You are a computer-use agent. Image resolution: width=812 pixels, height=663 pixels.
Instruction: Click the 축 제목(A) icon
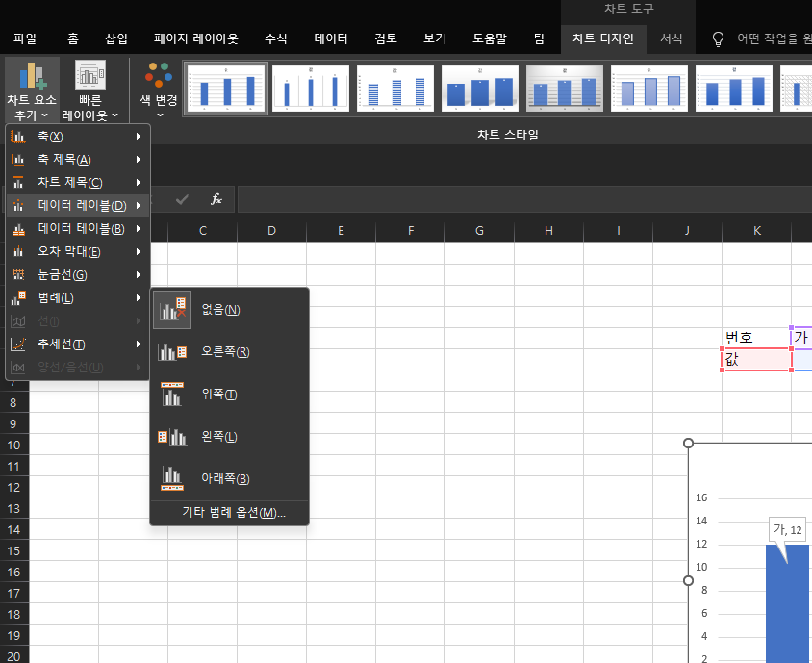pos(18,160)
